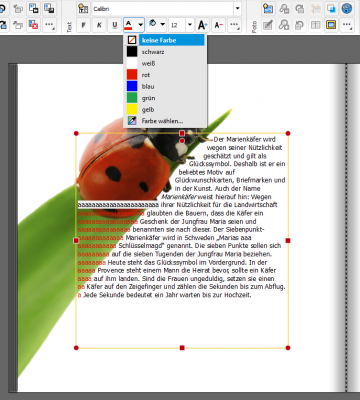
Task: Open more Foto options ellipsis button
Action: (347, 25)
